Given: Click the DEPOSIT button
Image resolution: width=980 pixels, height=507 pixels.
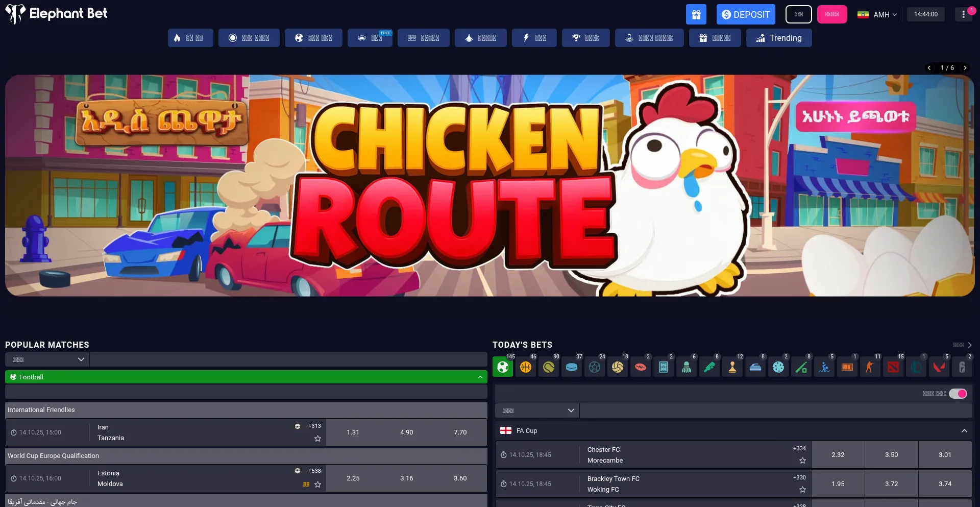Looking at the screenshot, I should 745,14.
